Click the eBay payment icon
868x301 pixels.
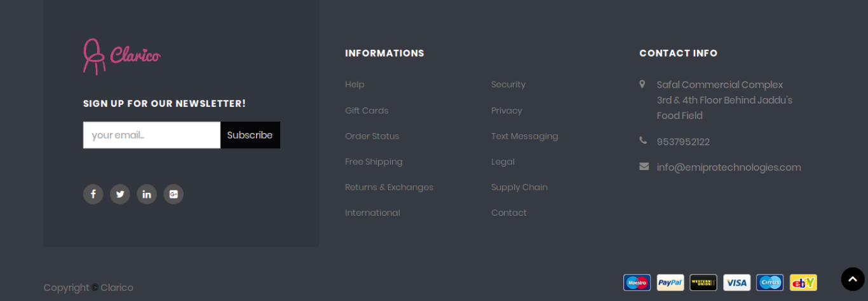tap(803, 283)
